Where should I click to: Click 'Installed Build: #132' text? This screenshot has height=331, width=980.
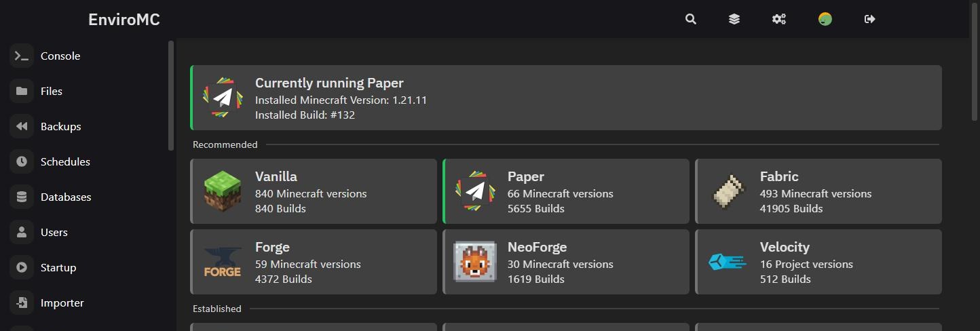pos(305,115)
